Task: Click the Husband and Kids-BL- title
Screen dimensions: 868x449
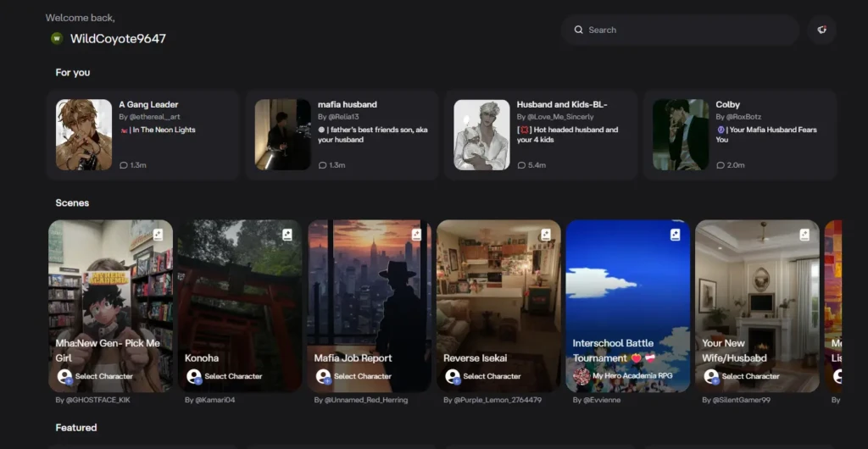Action: point(563,104)
